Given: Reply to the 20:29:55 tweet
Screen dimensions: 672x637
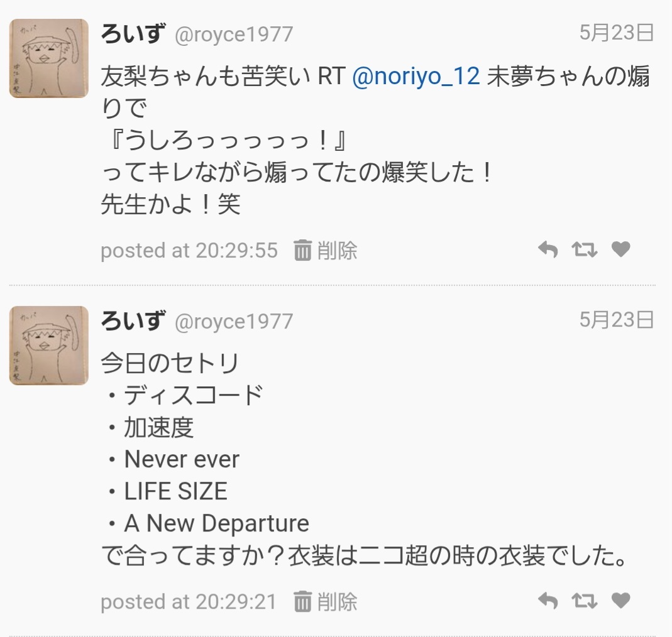Looking at the screenshot, I should (548, 250).
